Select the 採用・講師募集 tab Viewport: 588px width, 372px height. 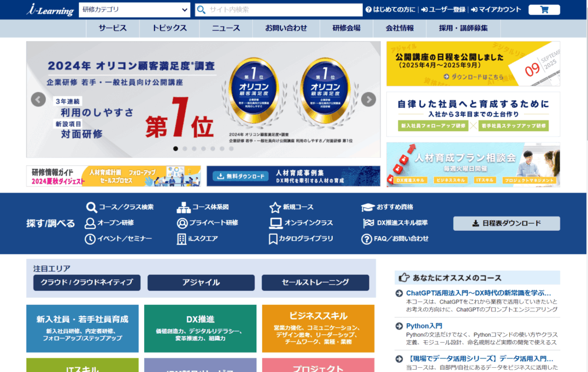(464, 27)
